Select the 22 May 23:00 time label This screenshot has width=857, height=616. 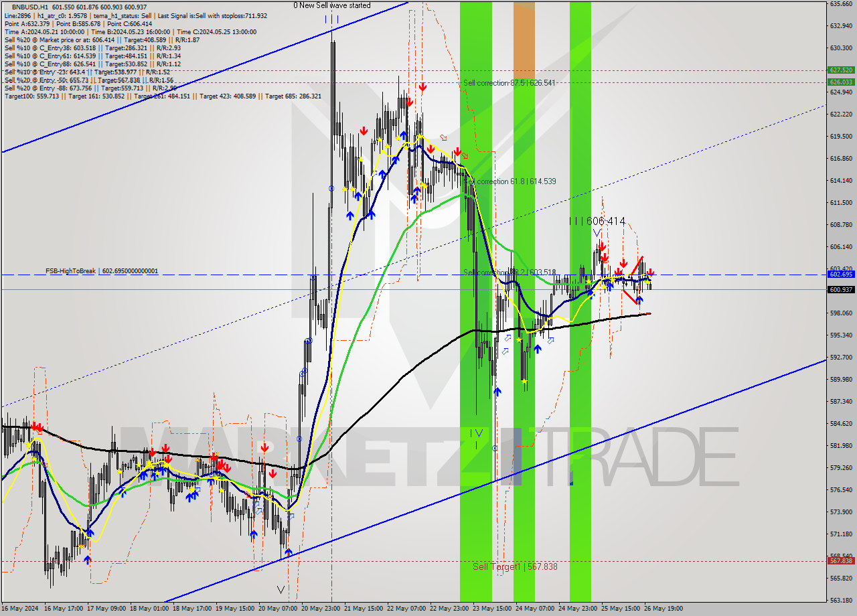[x=449, y=609]
